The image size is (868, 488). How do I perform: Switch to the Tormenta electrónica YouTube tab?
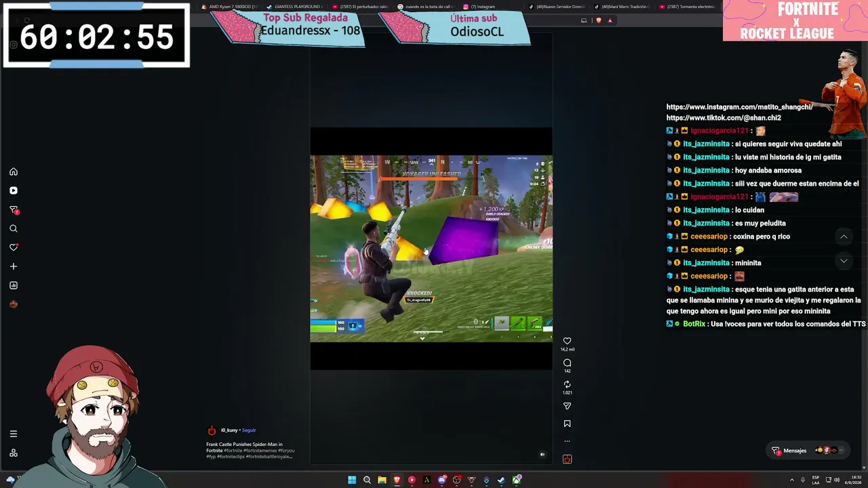(687, 7)
